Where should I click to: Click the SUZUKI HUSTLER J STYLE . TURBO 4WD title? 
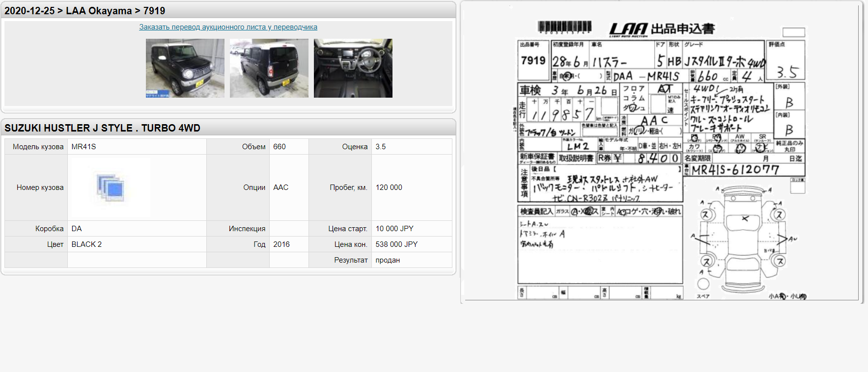pyautogui.click(x=103, y=128)
